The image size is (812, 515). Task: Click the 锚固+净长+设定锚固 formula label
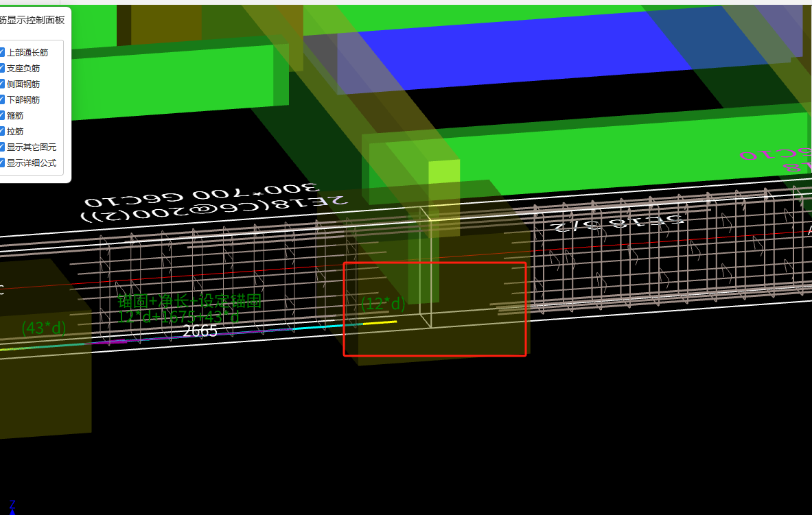(x=189, y=301)
